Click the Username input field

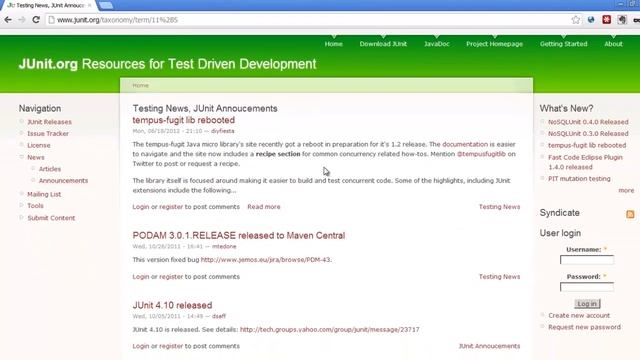(x=587, y=260)
